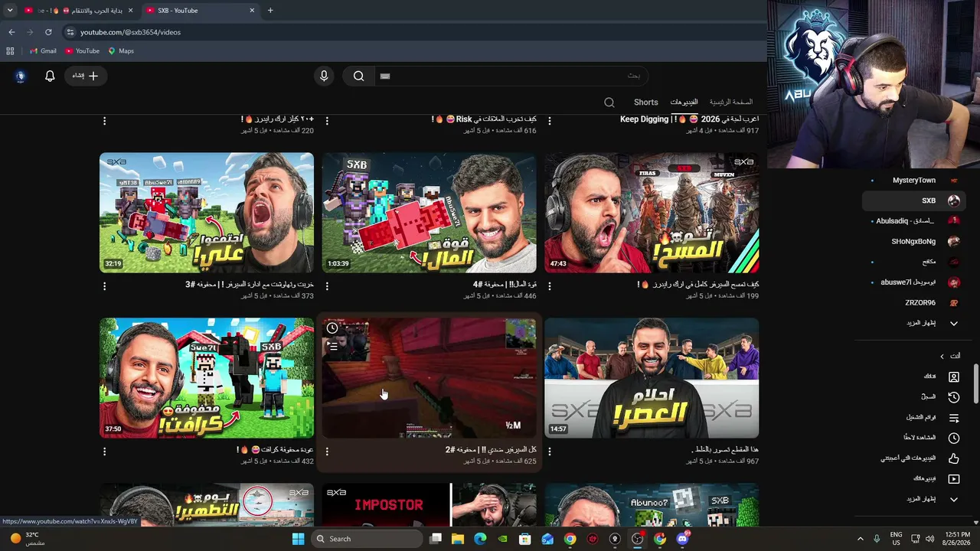This screenshot has height=551, width=980.
Task: Open the abuswe7l subscription channel
Action: pyautogui.click(x=914, y=282)
